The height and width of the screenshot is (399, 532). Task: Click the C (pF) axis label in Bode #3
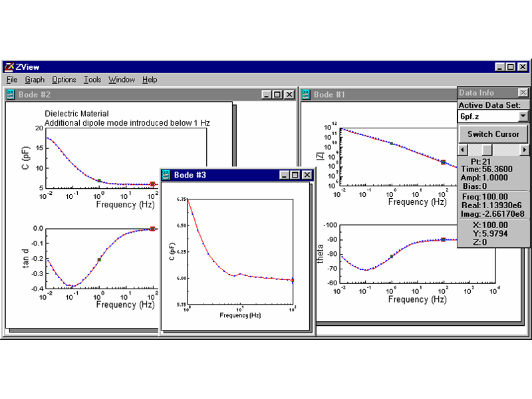(172, 251)
